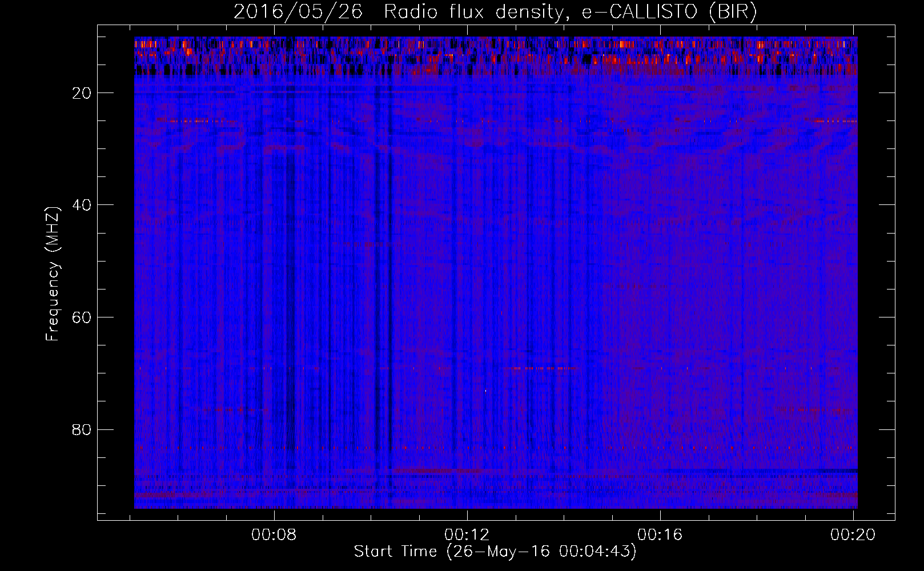Click the 'Frequency (MHZ)' axis label

tap(53, 274)
